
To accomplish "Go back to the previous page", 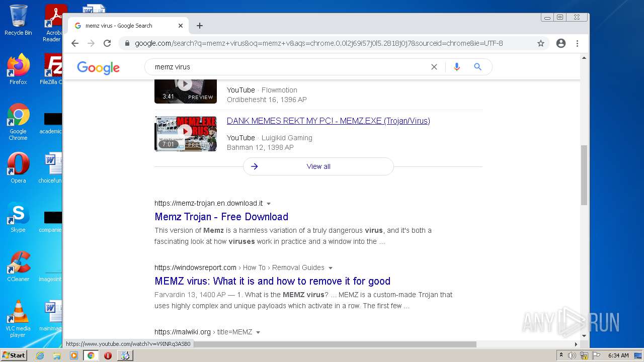I will 75,43.
